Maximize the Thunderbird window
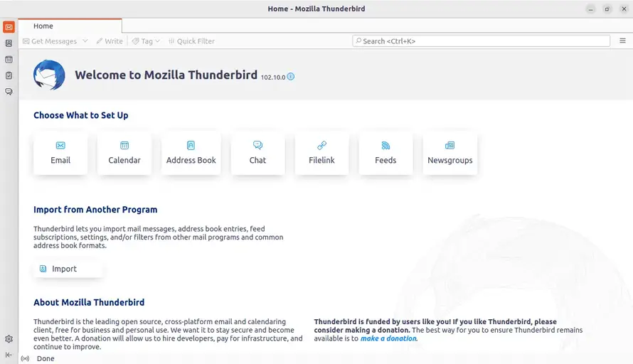 coord(607,9)
